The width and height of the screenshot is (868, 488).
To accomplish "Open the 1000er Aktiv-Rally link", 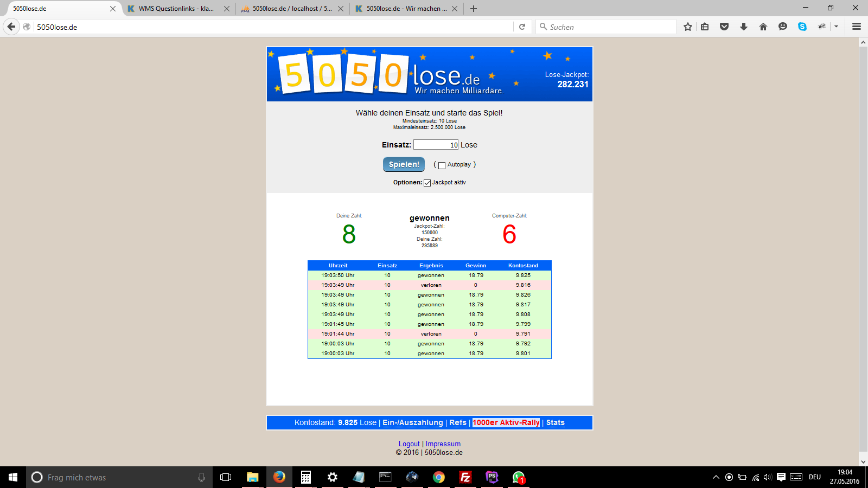I will 506,422.
